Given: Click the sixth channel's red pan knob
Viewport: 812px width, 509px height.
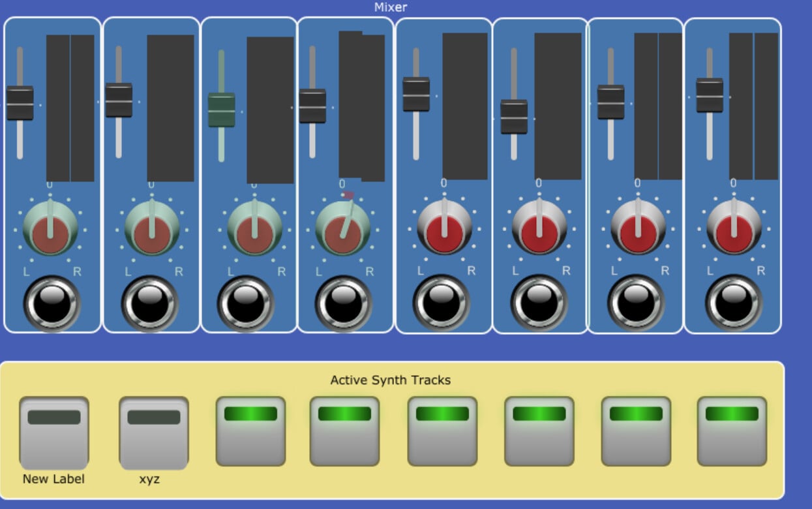Looking at the screenshot, I should (x=539, y=227).
